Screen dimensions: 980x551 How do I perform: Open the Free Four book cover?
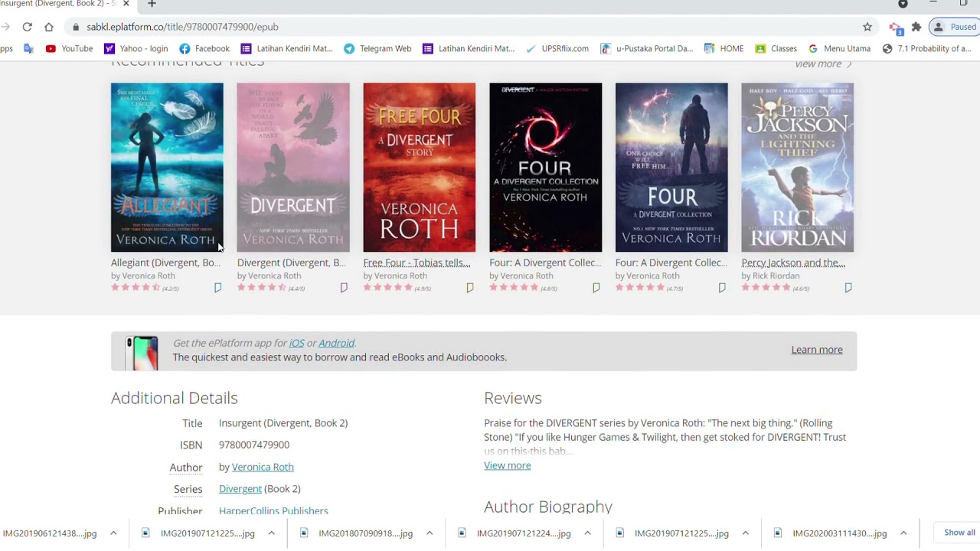419,168
